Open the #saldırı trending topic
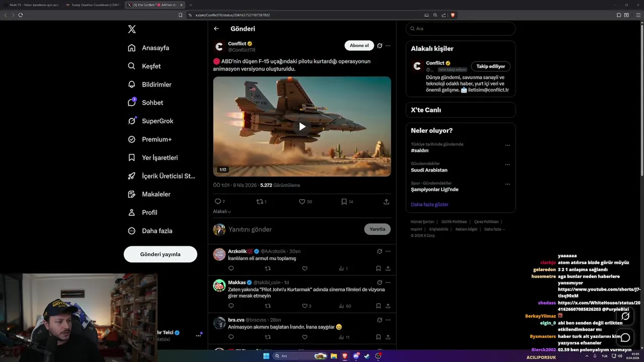 (x=420, y=150)
